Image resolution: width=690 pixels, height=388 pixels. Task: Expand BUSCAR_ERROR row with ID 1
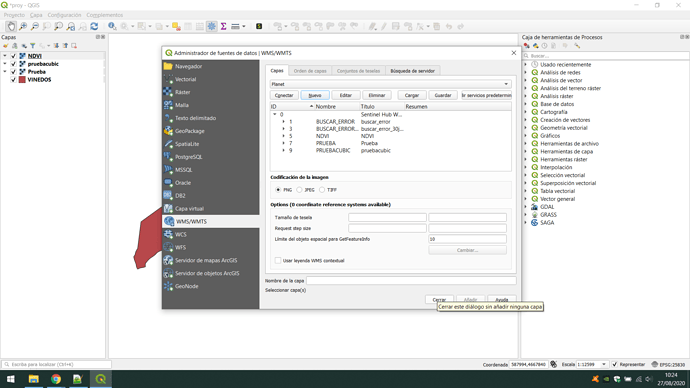tap(283, 121)
